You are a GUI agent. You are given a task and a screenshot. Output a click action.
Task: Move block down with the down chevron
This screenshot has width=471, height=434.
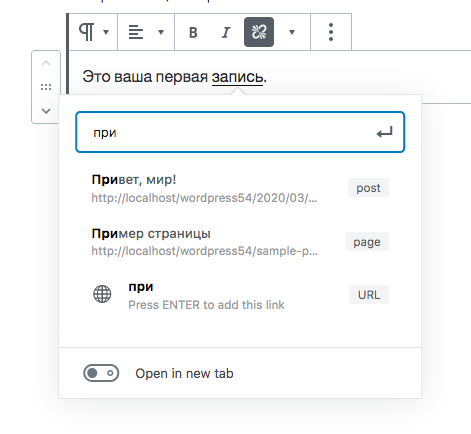[46, 111]
